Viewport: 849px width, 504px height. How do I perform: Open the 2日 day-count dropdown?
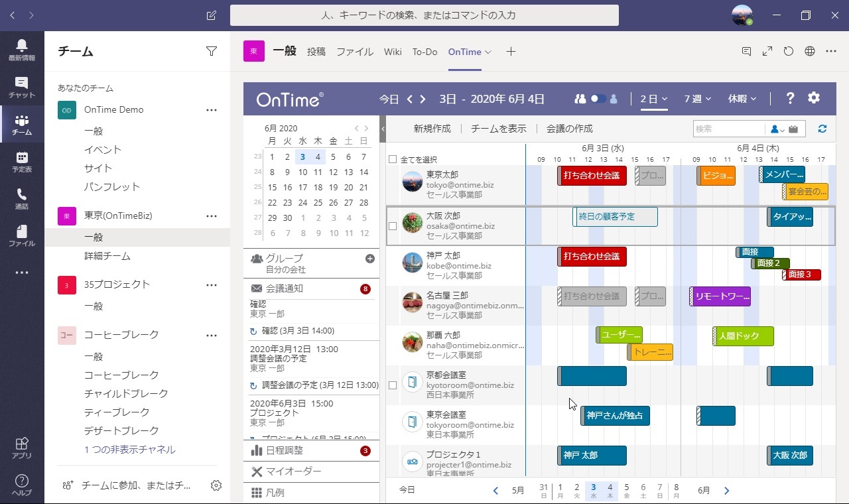coord(654,99)
